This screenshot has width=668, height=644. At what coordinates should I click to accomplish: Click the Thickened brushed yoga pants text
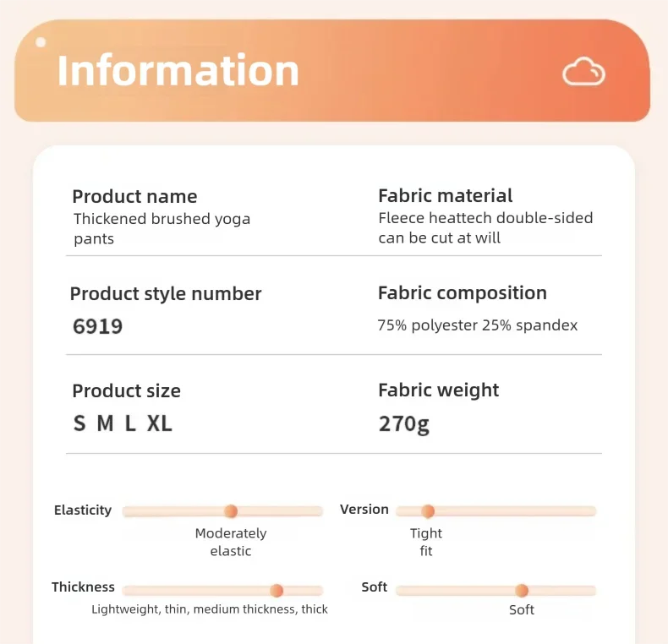pos(162,228)
